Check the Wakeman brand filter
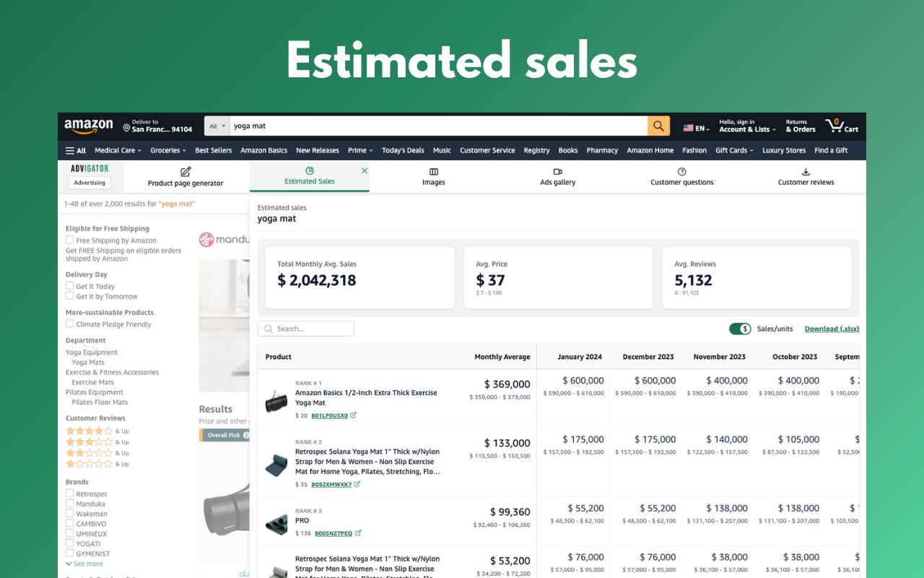The image size is (924, 578). pos(70,513)
